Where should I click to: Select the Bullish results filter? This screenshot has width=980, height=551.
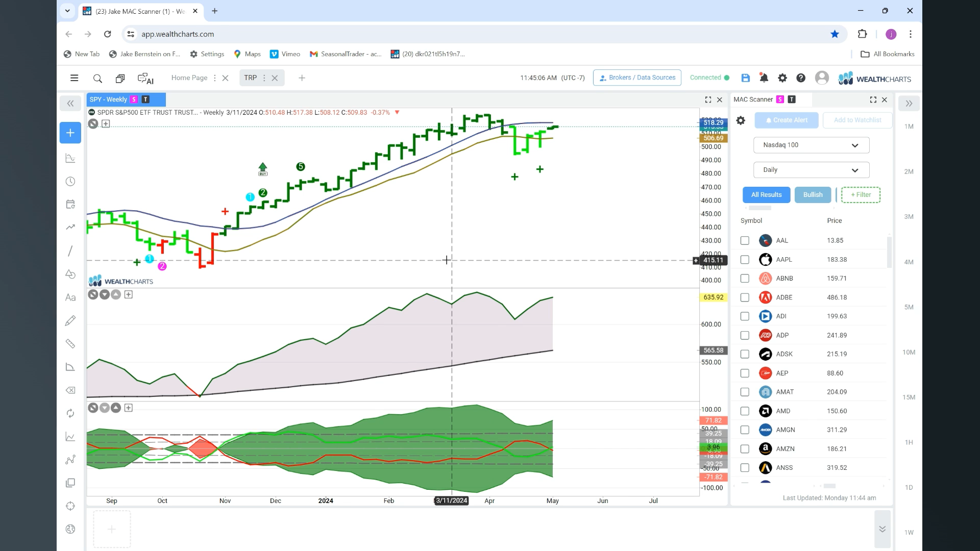(813, 195)
